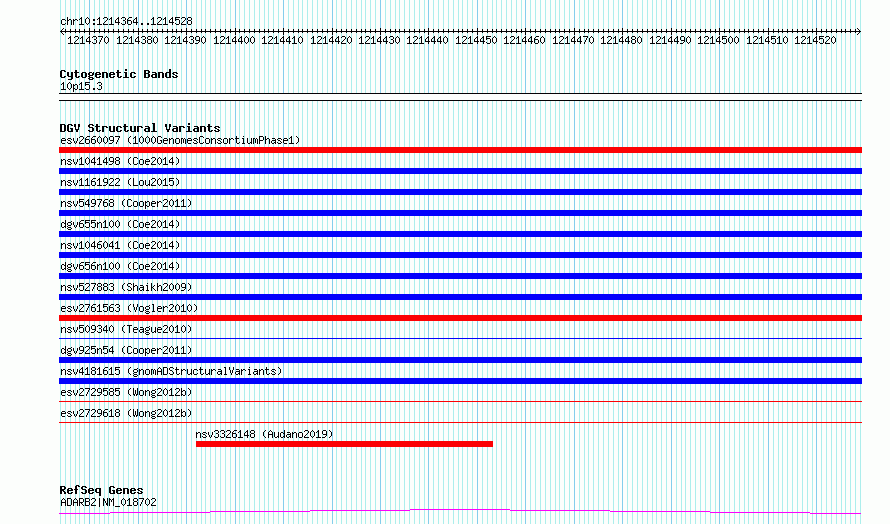Select the red esv2660097 variant bar
Screen dimensions: 890x524
tap(460, 150)
